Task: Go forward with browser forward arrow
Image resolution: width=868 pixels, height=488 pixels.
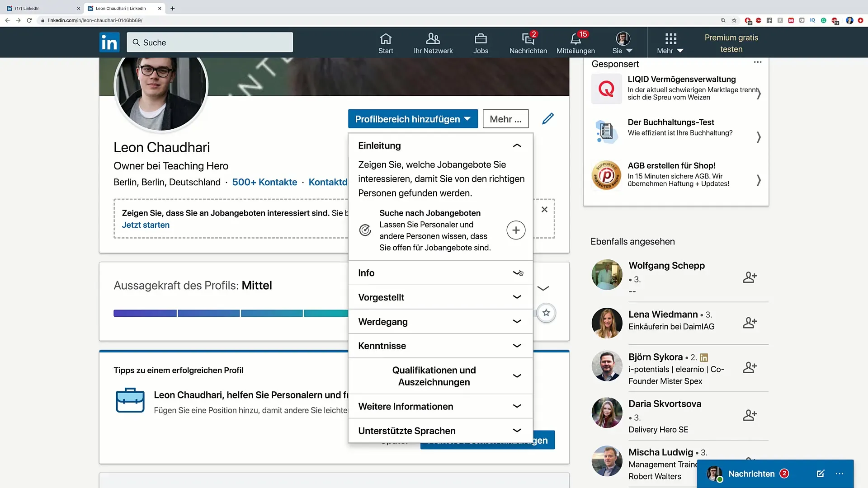Action: 18,20
